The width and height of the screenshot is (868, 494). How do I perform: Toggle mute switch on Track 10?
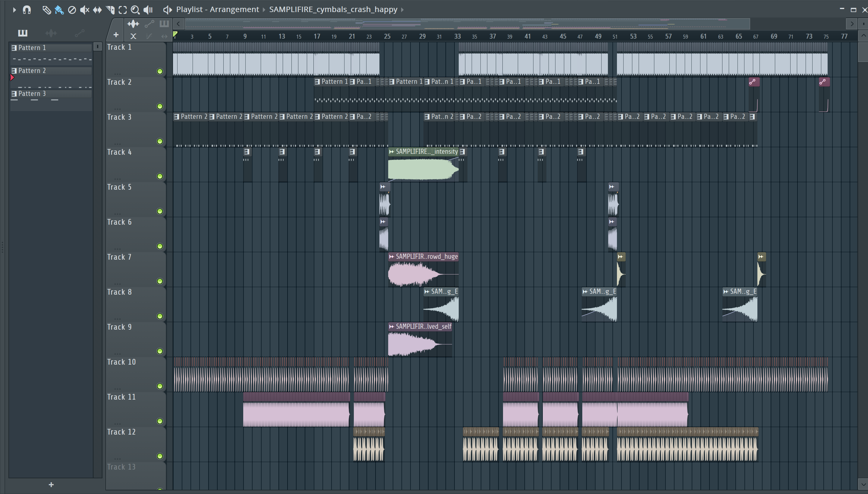coord(160,386)
